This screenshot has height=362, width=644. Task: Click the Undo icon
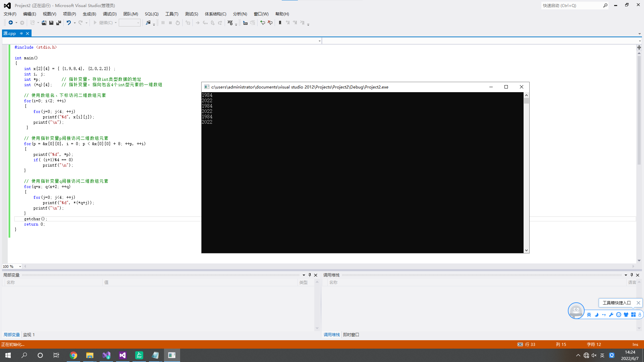pyautogui.click(x=68, y=23)
